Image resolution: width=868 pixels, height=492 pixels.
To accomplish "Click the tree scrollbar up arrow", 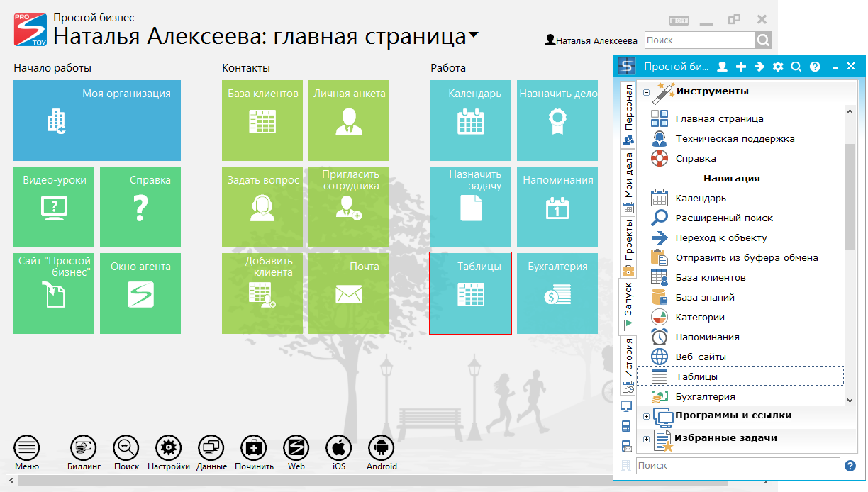I will [850, 110].
